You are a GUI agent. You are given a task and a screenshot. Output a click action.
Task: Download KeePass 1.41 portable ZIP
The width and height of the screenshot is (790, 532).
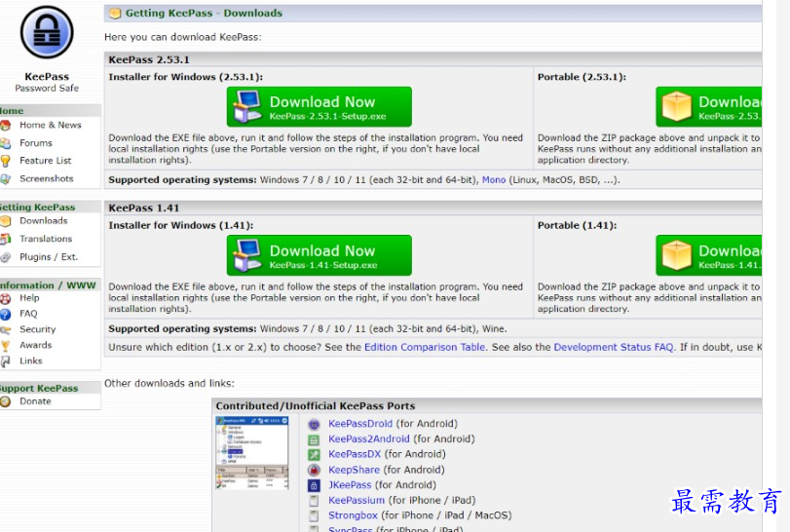click(708, 255)
